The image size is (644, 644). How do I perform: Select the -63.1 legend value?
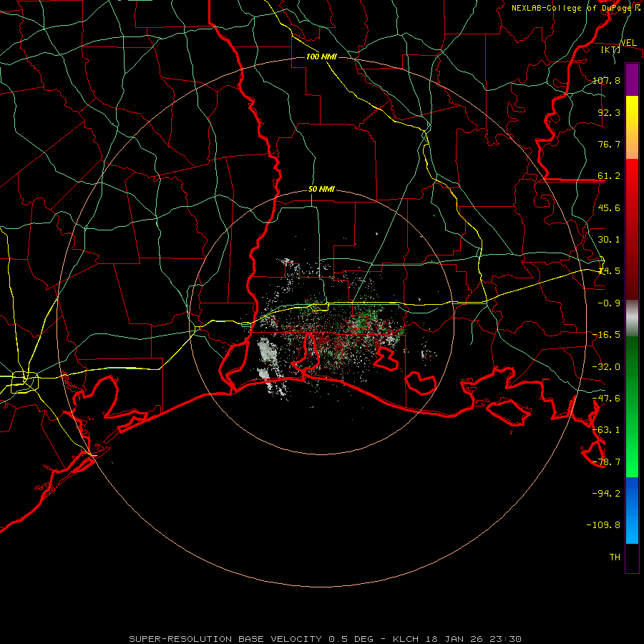tap(606, 430)
